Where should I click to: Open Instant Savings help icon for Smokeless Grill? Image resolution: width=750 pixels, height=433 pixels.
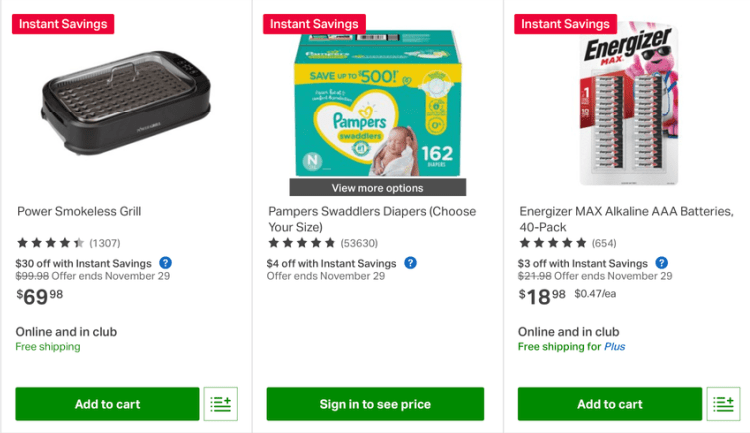point(165,263)
